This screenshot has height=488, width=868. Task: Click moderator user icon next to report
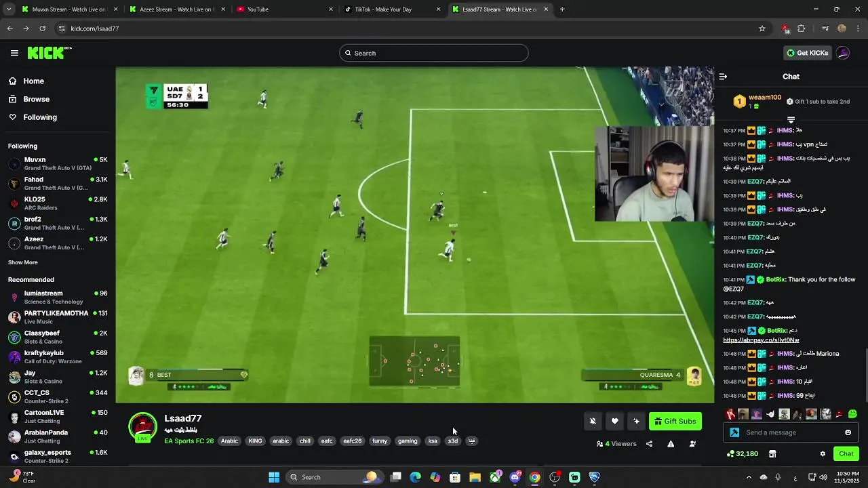tap(692, 444)
